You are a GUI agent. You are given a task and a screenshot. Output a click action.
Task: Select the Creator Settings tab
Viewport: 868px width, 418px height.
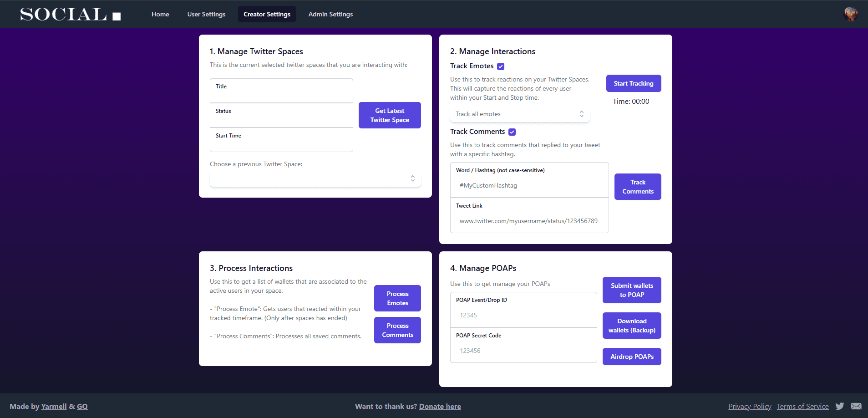[267, 14]
